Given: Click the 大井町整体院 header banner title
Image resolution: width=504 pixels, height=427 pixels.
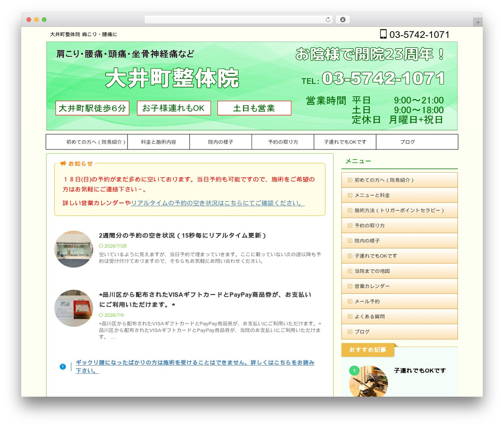Looking at the screenshot, I should point(172,78).
